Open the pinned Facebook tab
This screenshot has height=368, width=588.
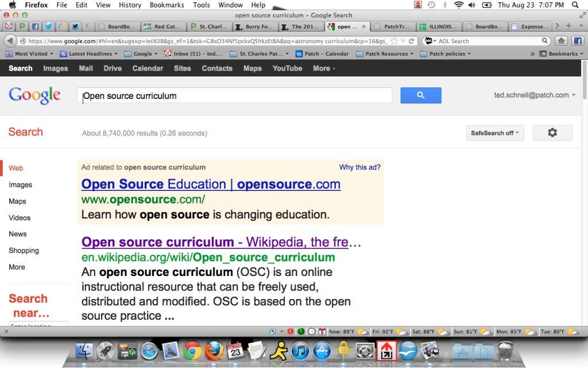click(x=35, y=26)
